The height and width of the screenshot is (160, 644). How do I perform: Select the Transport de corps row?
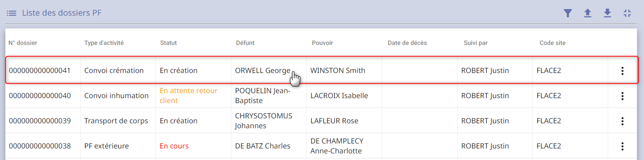click(x=322, y=121)
